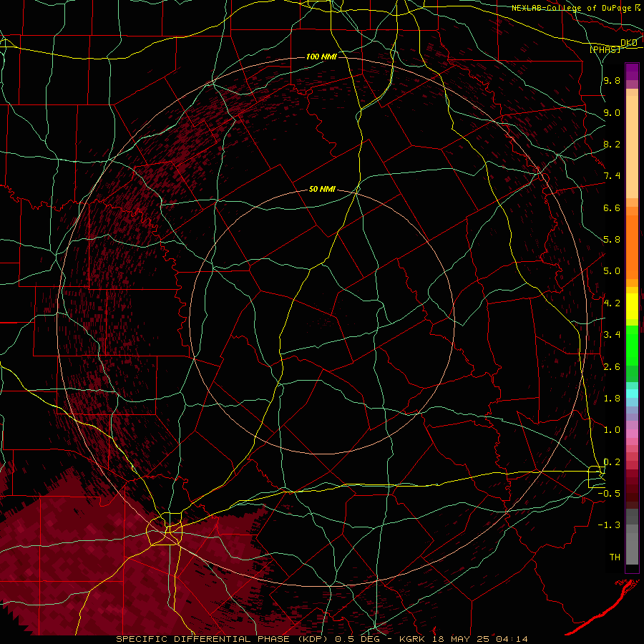The width and height of the screenshot is (644, 644).
Task: Click the 2.6 scale value
Action: [612, 367]
